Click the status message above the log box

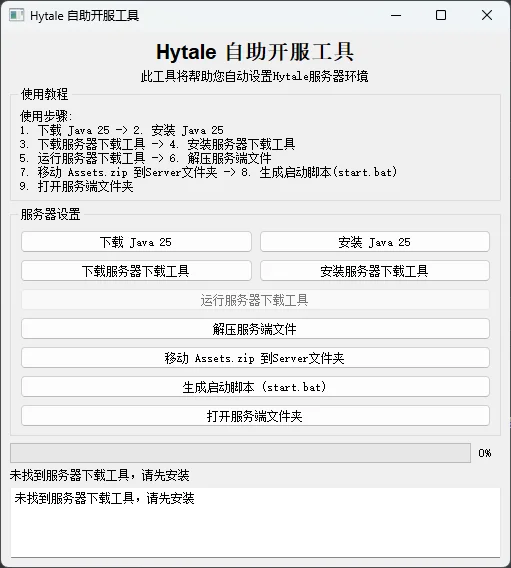[100, 475]
